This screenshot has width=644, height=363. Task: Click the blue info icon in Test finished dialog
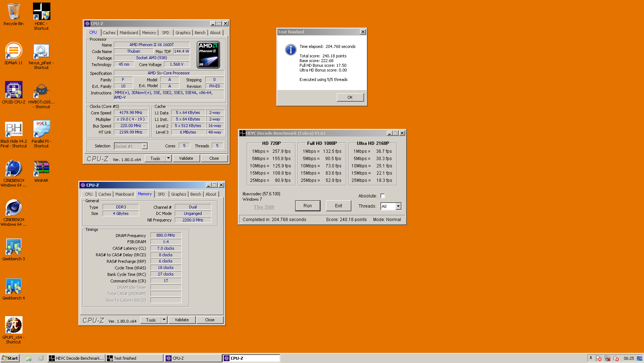(x=290, y=50)
